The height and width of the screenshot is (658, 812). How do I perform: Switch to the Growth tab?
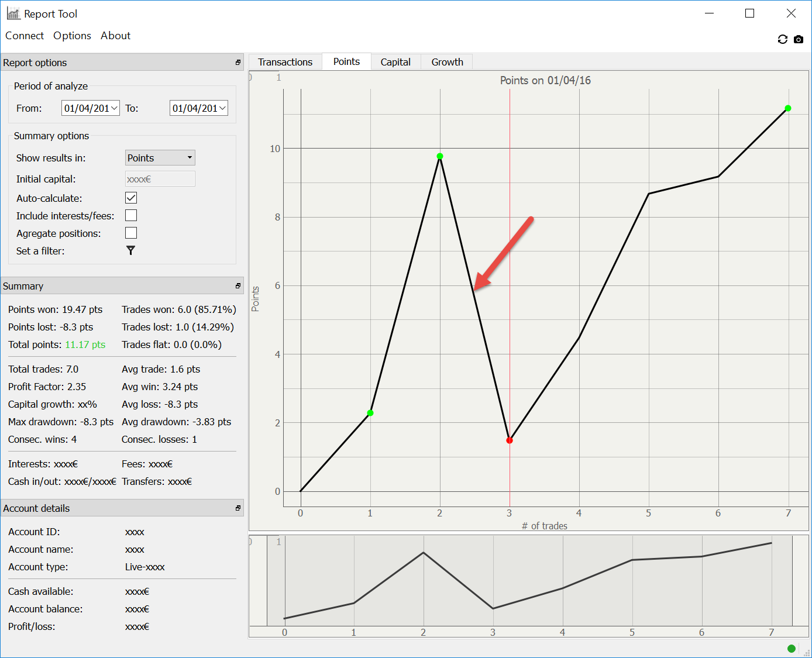(x=447, y=62)
